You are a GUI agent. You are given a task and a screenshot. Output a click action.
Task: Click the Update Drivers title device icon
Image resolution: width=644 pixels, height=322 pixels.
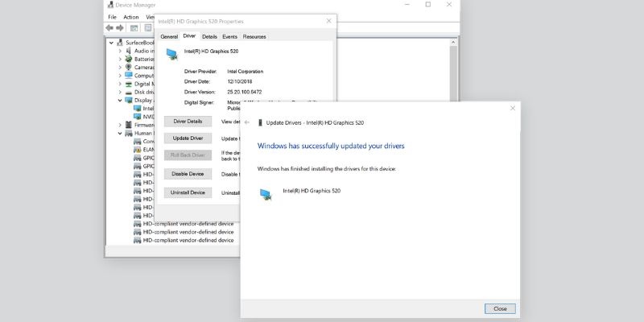[259, 122]
